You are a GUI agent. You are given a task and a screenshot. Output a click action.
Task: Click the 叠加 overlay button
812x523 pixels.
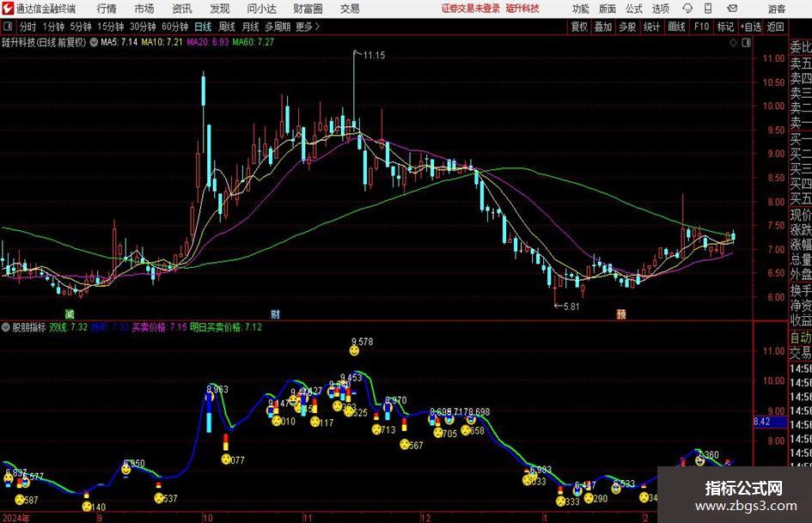click(603, 27)
